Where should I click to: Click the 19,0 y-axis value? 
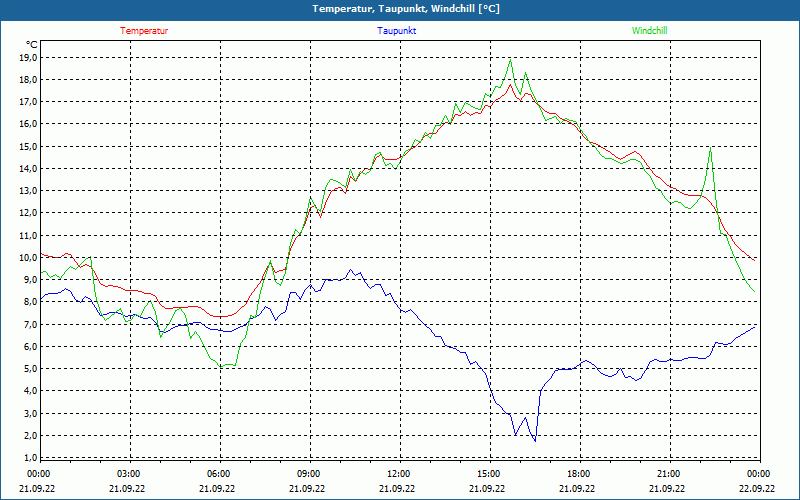tap(28, 58)
